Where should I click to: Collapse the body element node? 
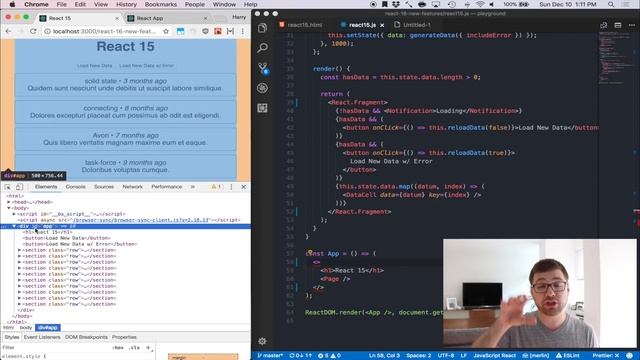click(9, 208)
